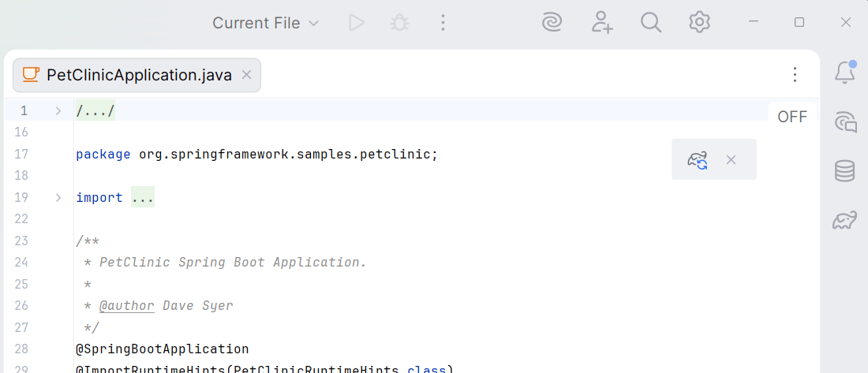Expand folded imports at line 19
Screen dimensions: 868x373
click(x=58, y=198)
